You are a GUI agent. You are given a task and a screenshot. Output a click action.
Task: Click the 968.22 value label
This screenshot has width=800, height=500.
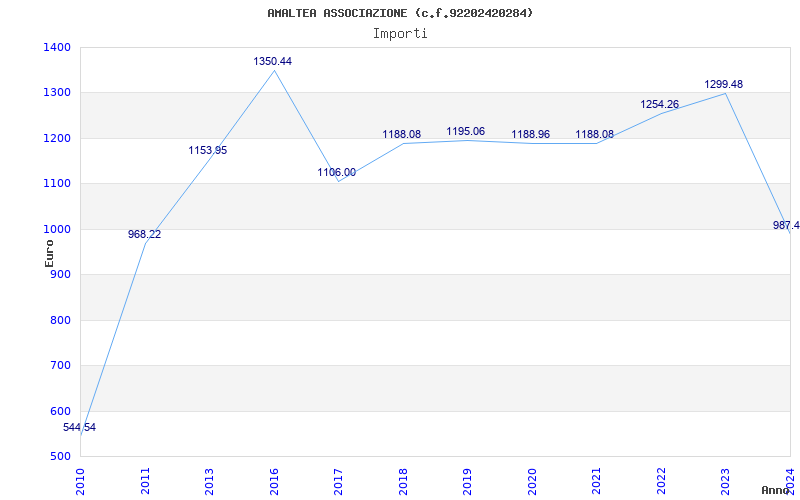pyautogui.click(x=144, y=234)
